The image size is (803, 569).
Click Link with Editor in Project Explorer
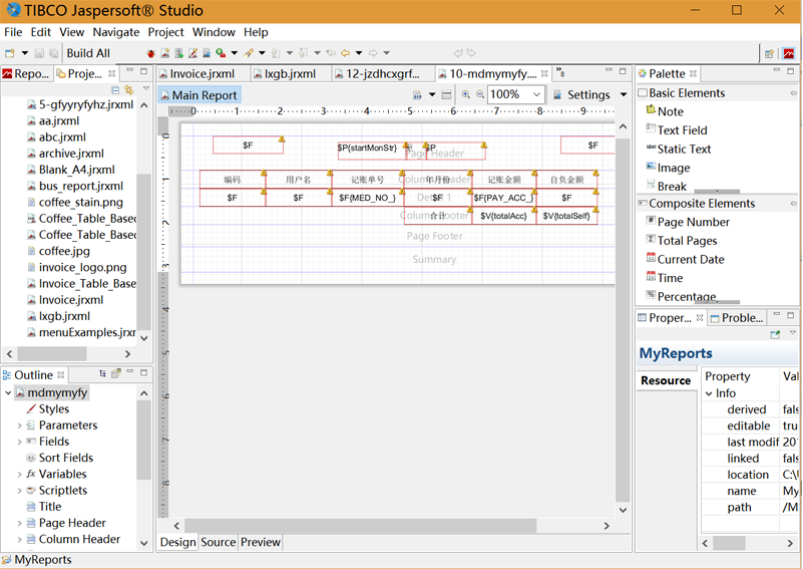tap(129, 90)
